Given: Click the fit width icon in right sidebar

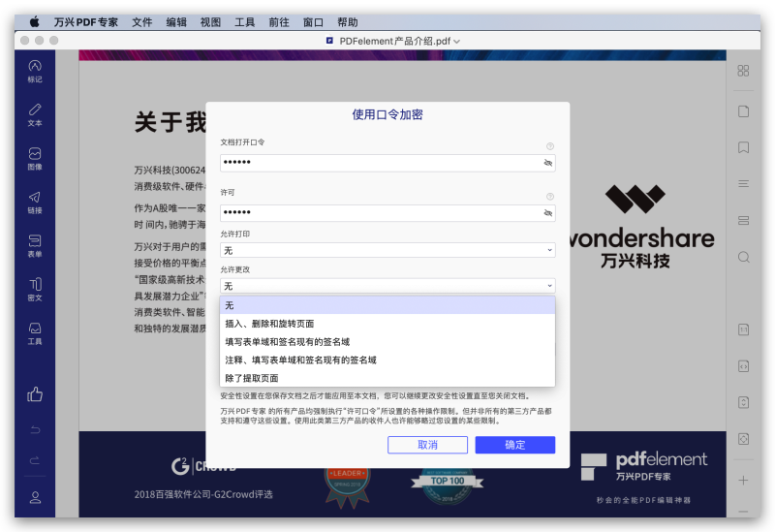Looking at the screenshot, I should click(x=743, y=366).
